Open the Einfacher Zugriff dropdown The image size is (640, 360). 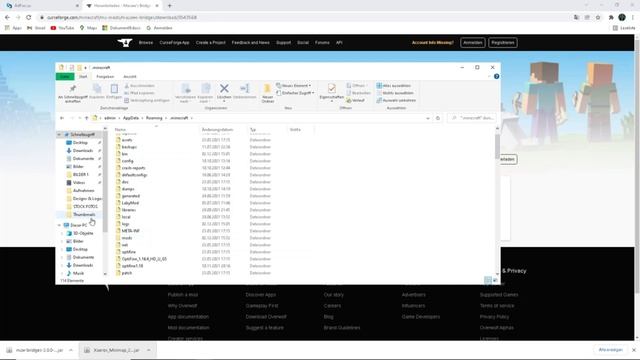click(x=295, y=93)
